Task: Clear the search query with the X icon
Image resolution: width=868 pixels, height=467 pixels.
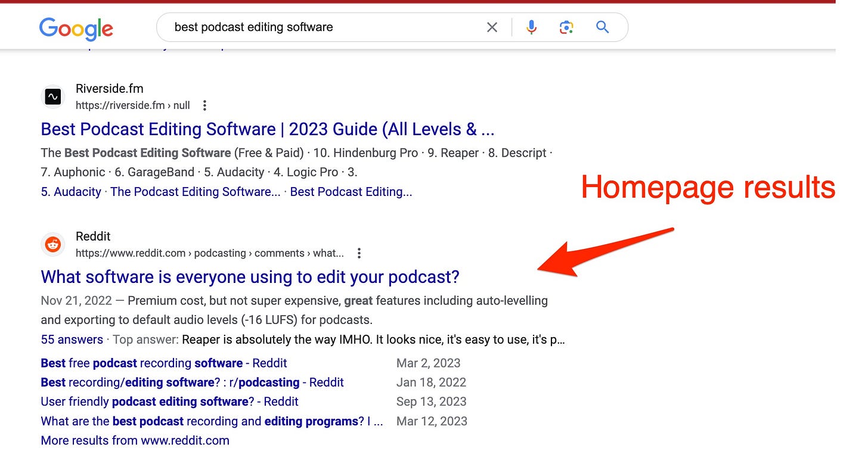Action: point(492,27)
